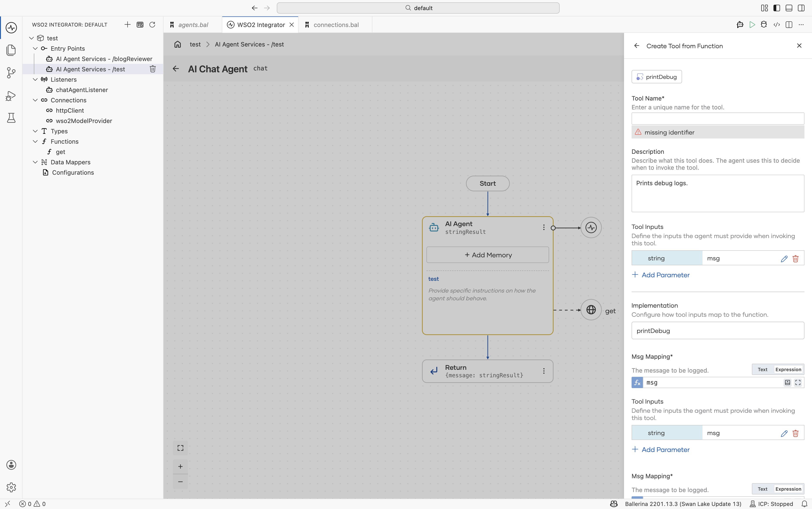Image resolution: width=812 pixels, height=509 pixels.
Task: Show the source code view icon
Action: (x=777, y=25)
